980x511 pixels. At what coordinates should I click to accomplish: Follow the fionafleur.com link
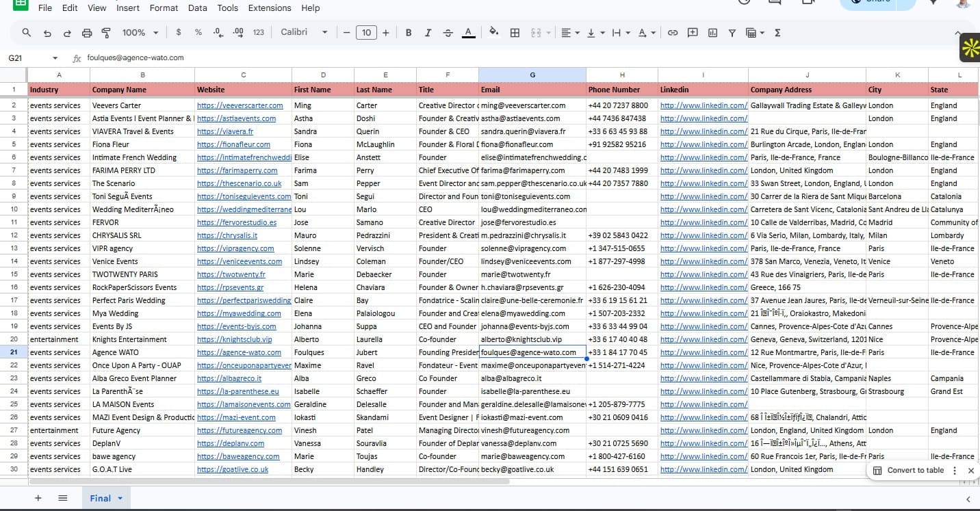click(233, 144)
